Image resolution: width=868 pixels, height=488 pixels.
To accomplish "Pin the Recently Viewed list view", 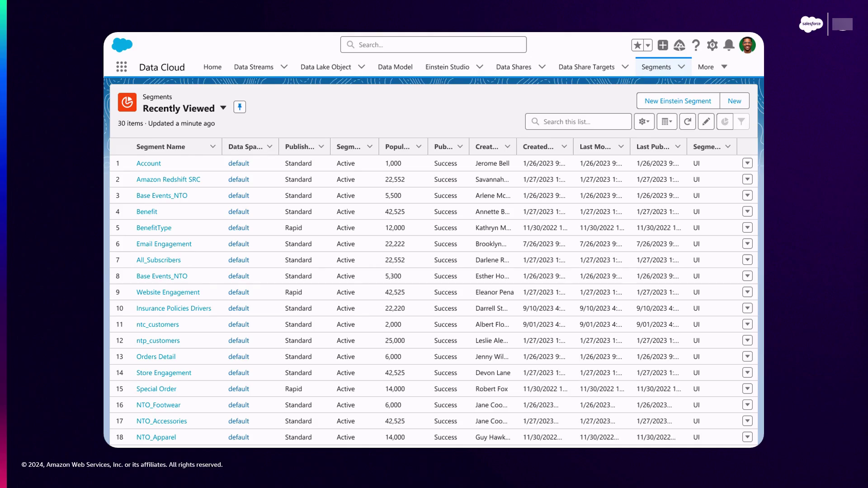I will [240, 107].
